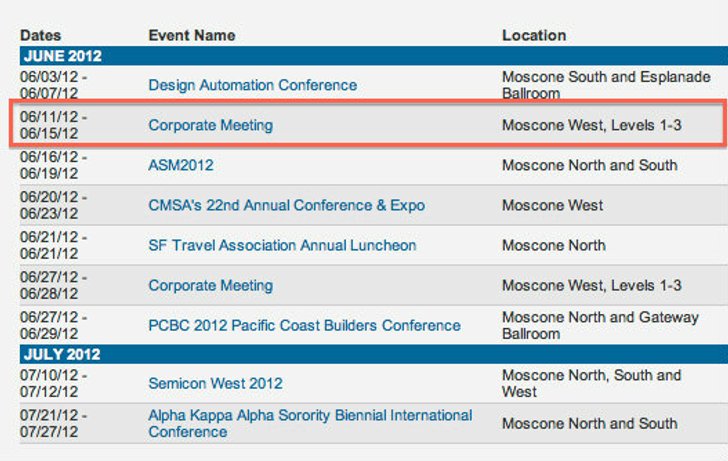728x461 pixels.
Task: Click the Event Name column header
Action: [x=192, y=35]
